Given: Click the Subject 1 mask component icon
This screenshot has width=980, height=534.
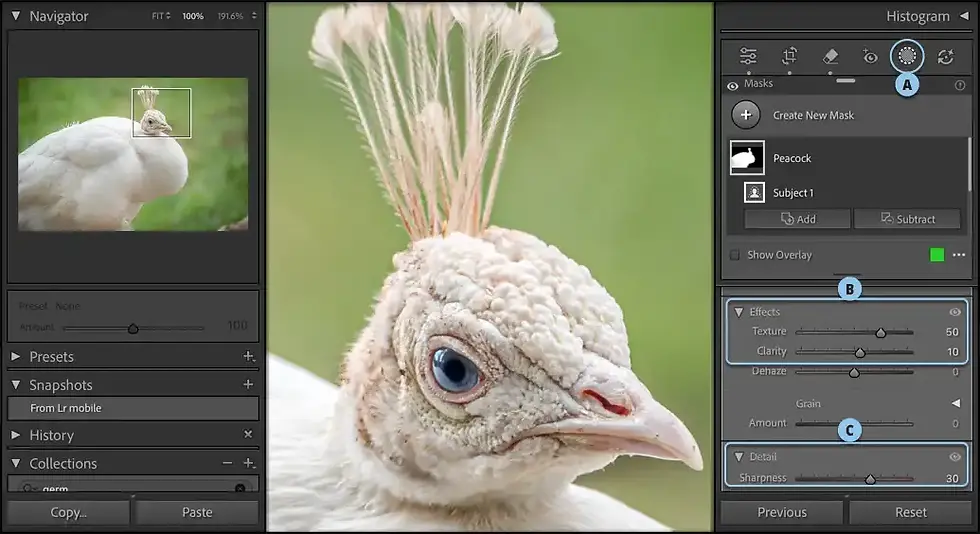Looking at the screenshot, I should (x=754, y=192).
